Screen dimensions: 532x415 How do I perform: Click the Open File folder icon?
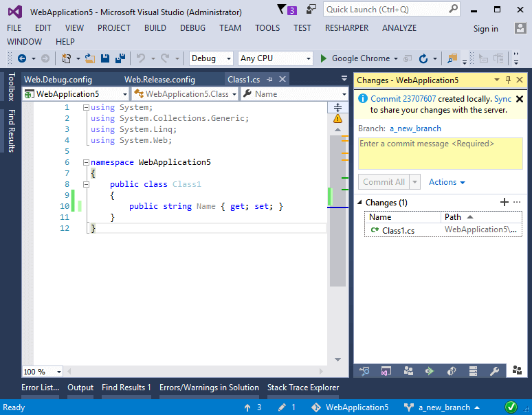[89, 58]
